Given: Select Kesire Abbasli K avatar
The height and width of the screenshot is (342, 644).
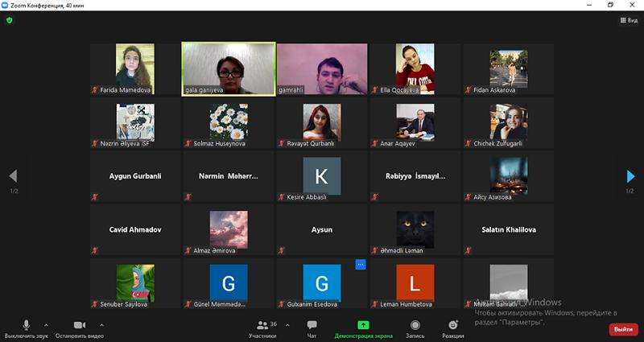Looking at the screenshot, I should coord(322,176).
